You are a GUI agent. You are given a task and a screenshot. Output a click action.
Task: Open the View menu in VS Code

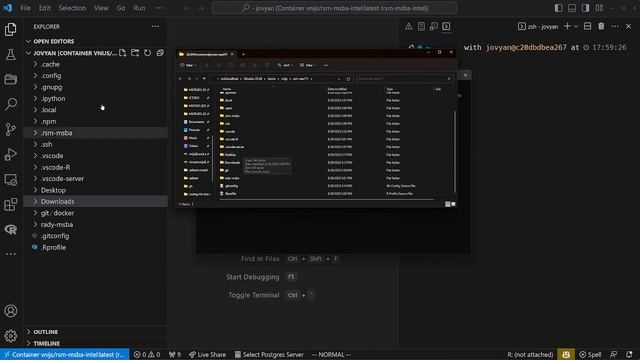tap(101, 8)
